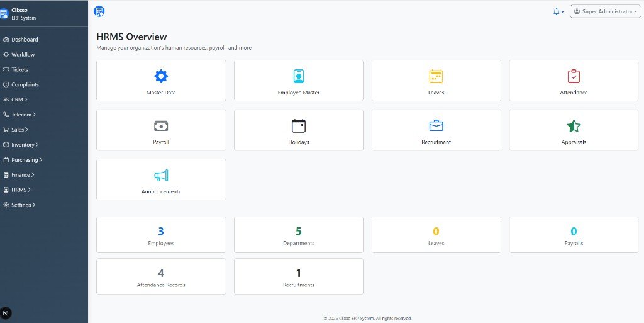Viewport: 644px width, 323px height.
Task: Open Tickets from the sidebar
Action: click(19, 69)
